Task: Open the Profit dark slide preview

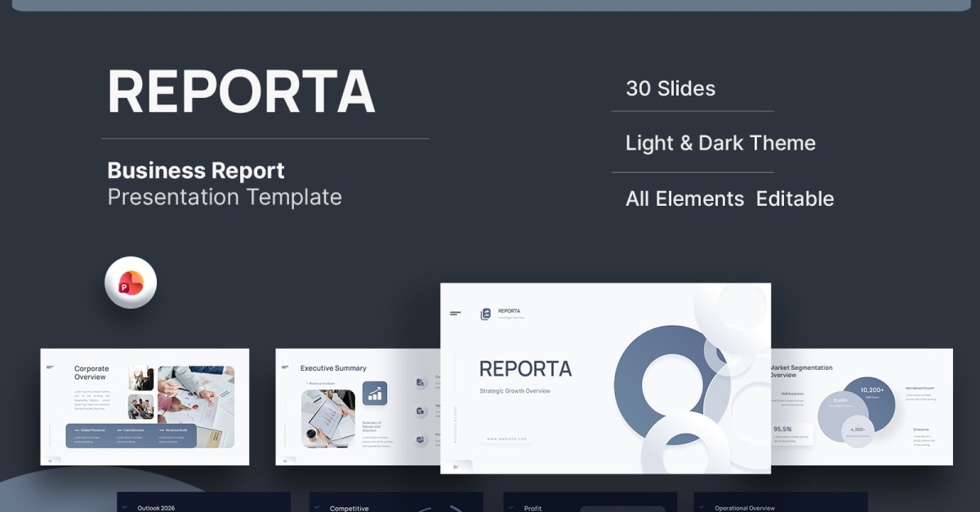Action: (x=590, y=502)
